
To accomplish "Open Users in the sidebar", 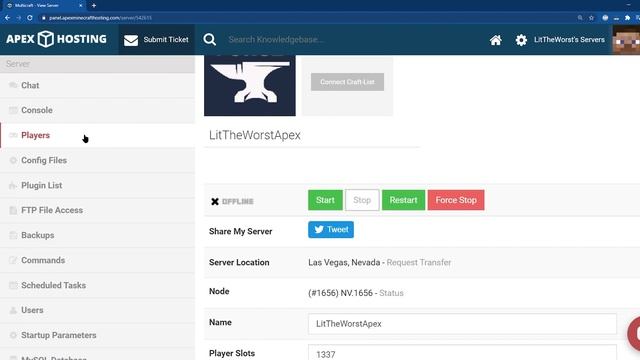I will [x=98, y=310].
